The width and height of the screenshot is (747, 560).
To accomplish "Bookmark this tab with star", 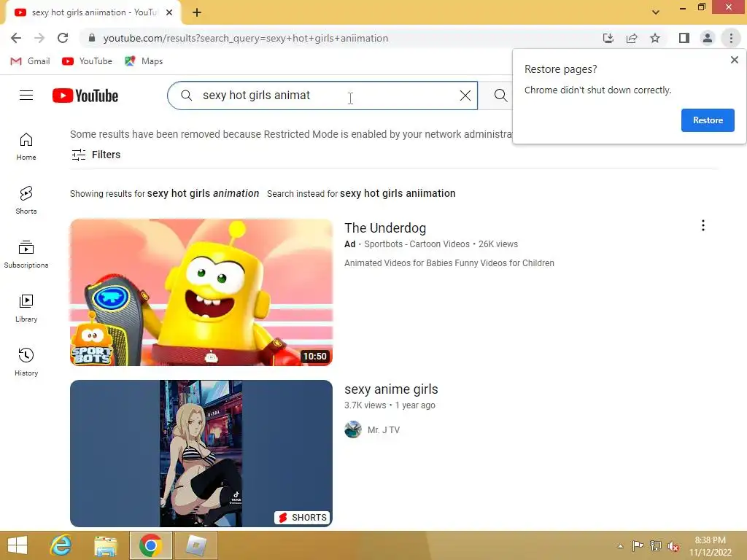I will 655,38.
